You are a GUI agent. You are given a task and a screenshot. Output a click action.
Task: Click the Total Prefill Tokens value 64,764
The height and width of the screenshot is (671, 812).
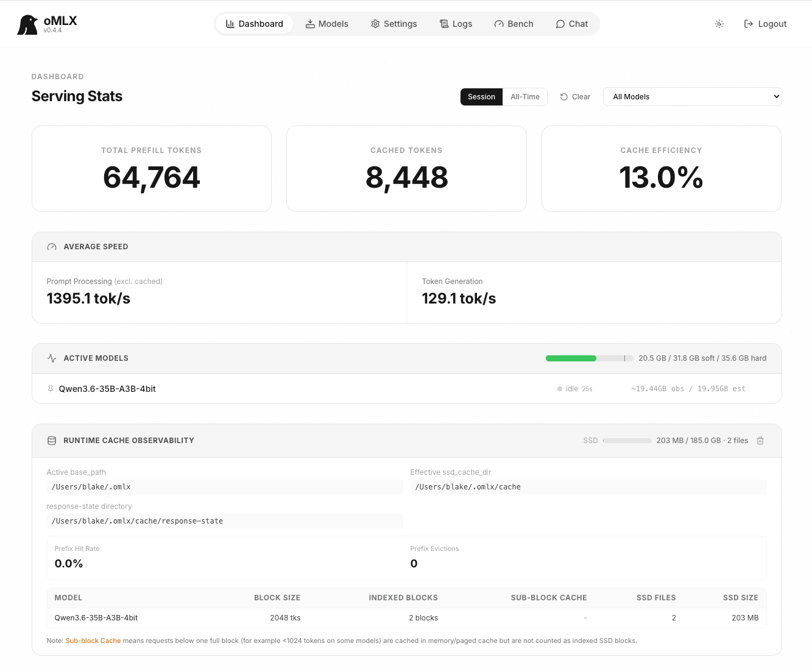(x=152, y=178)
